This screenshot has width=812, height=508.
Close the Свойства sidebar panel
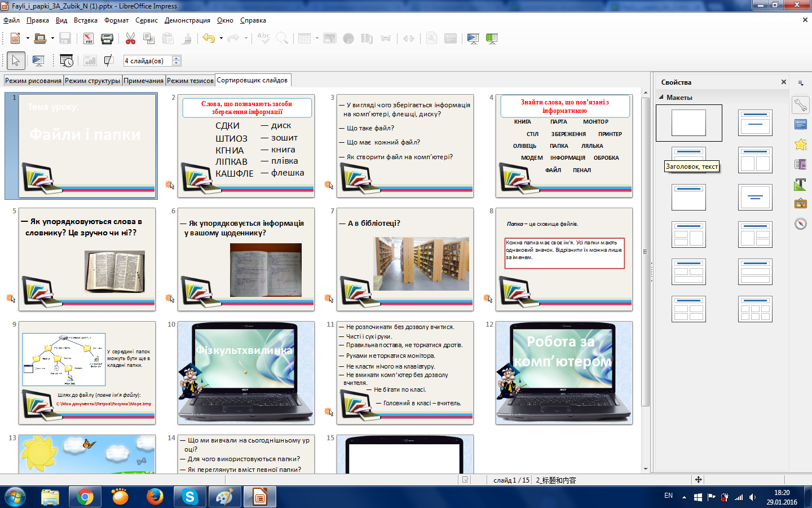coord(783,82)
